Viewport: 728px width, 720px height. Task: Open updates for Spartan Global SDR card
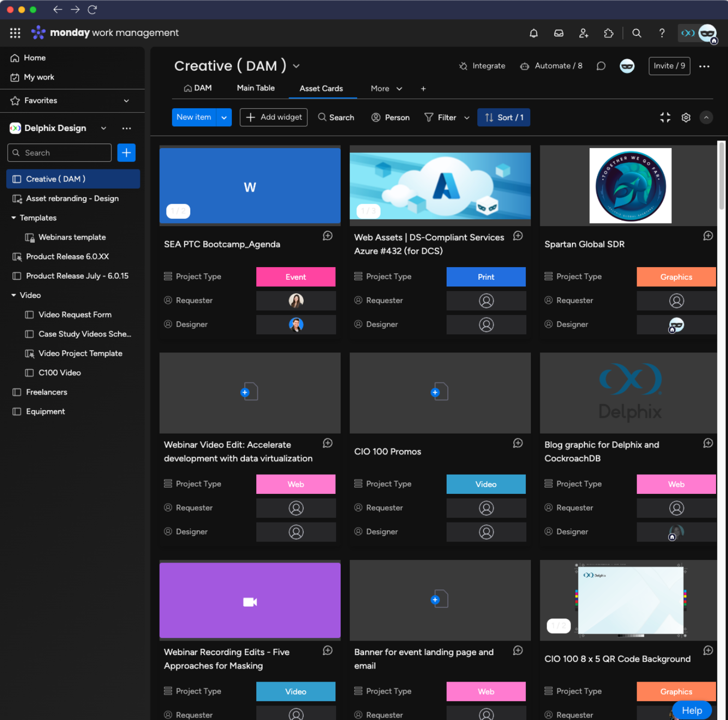708,236
